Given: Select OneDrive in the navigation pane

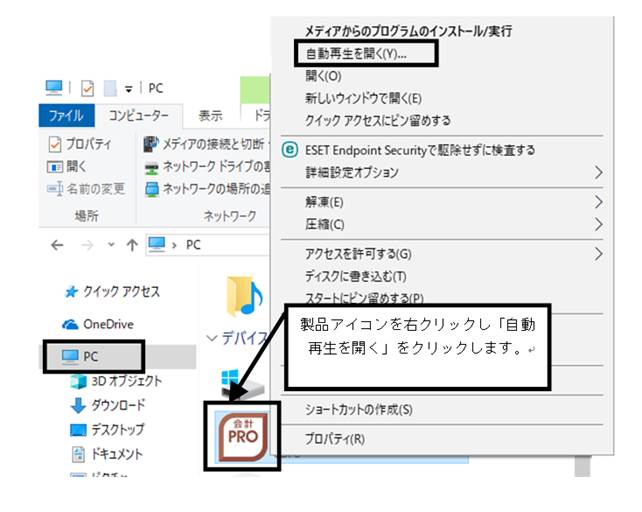Looking at the screenshot, I should pyautogui.click(x=98, y=324).
